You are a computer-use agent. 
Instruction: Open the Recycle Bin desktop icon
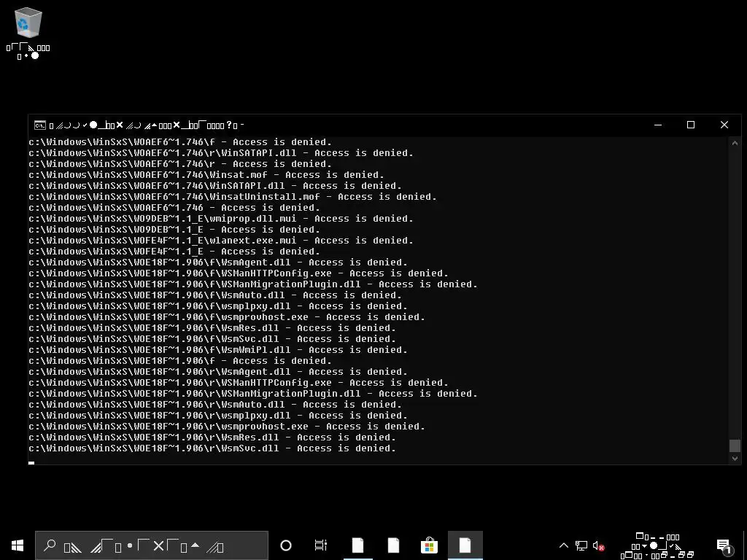click(28, 34)
